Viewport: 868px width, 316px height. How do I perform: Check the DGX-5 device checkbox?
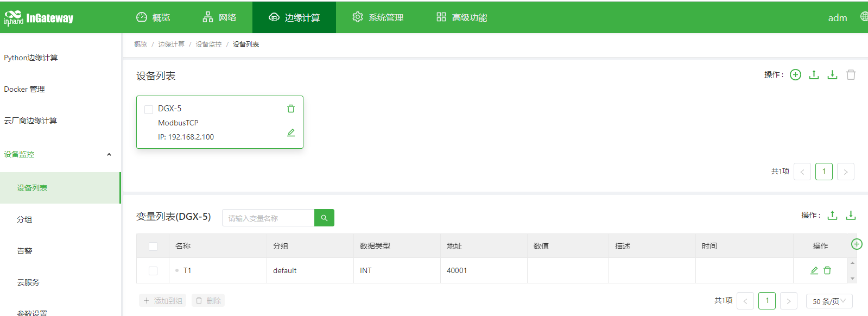click(x=149, y=109)
